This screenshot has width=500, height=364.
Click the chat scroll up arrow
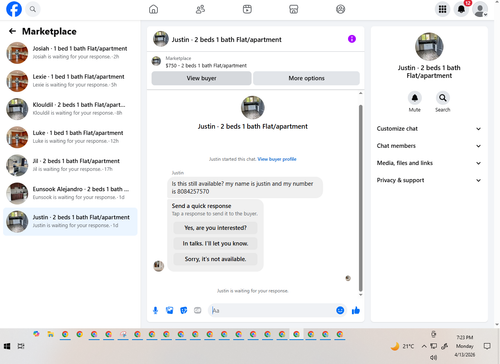point(360,94)
